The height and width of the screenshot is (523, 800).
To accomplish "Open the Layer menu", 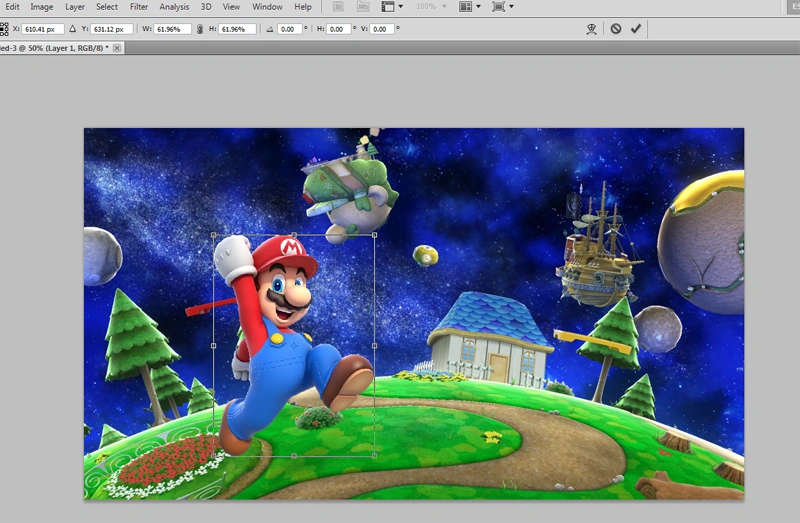I will click(x=75, y=7).
